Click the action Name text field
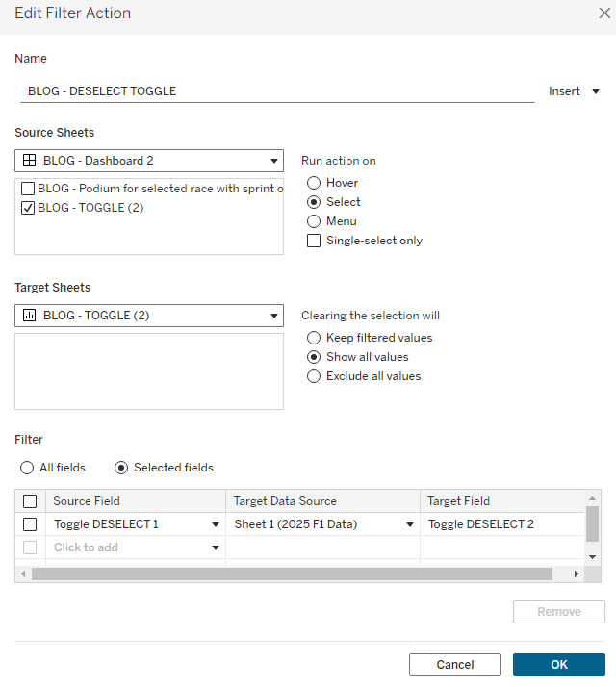The width and height of the screenshot is (616, 687). [x=277, y=91]
